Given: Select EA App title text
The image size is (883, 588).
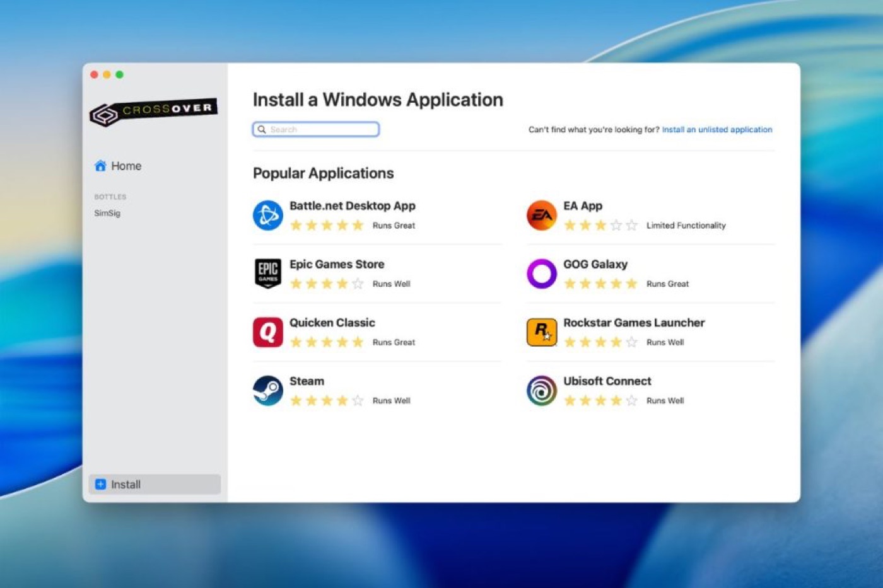Looking at the screenshot, I should click(x=583, y=206).
